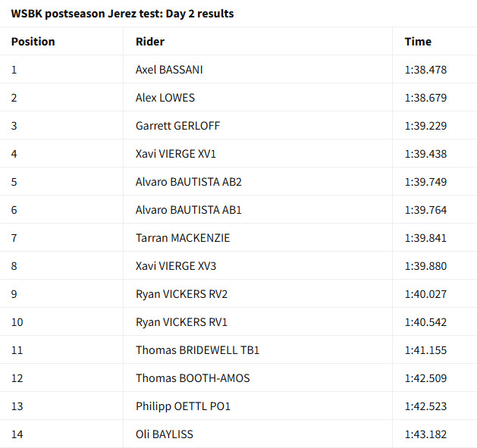Click the Xavi VIERGE XV3 entry
This screenshot has width=477, height=448.
point(176,266)
